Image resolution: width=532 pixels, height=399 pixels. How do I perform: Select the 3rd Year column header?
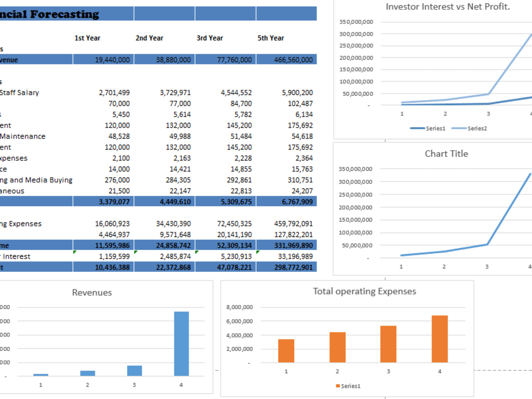click(x=210, y=38)
